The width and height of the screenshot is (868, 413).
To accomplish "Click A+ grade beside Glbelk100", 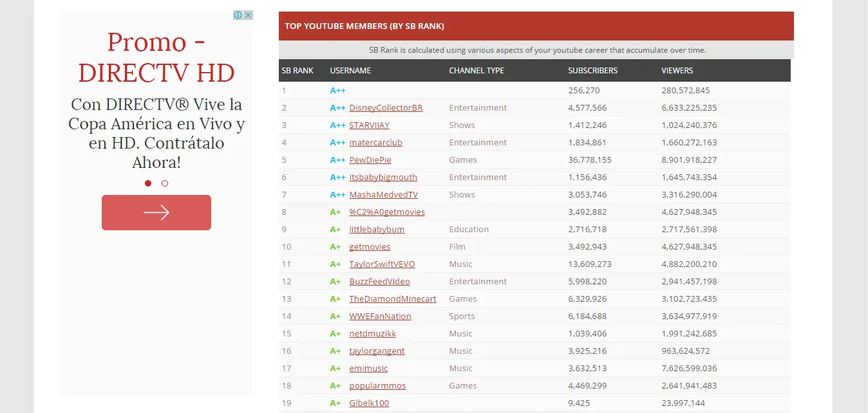I will tap(335, 403).
